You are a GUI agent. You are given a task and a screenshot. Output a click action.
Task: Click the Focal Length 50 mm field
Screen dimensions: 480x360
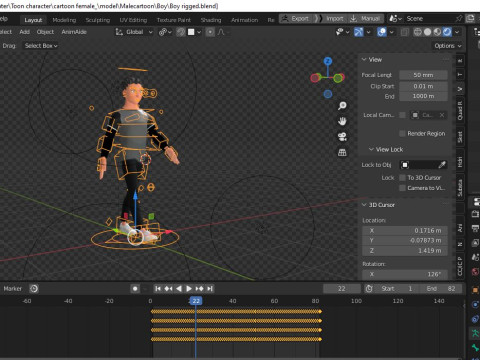[x=423, y=75]
